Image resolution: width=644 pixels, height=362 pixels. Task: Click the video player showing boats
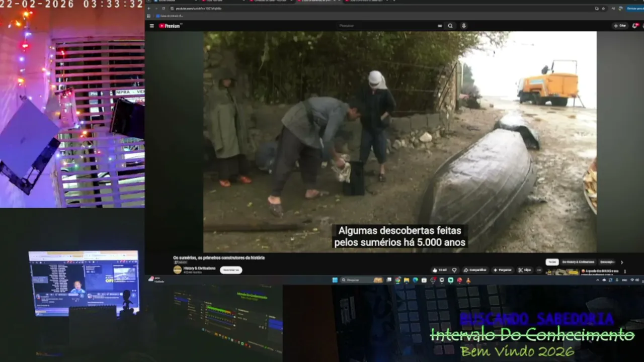coord(400,142)
